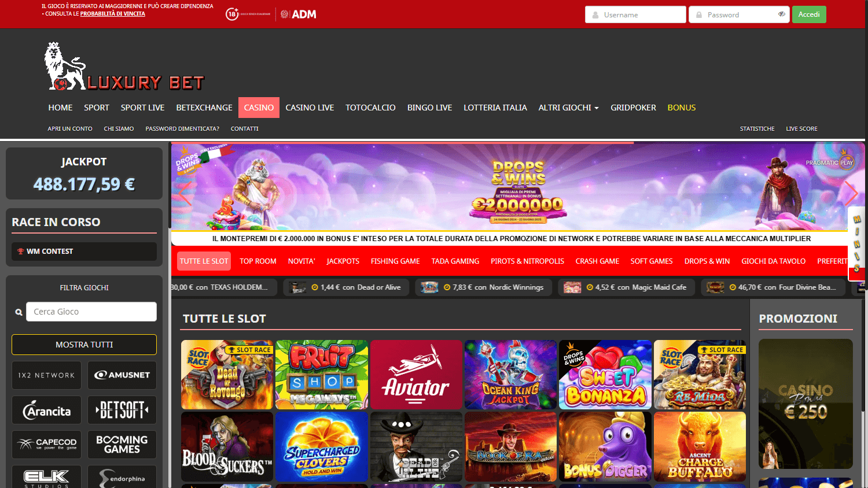The width and height of the screenshot is (868, 488).
Task: Select the Betsoft provider icon
Action: [122, 410]
